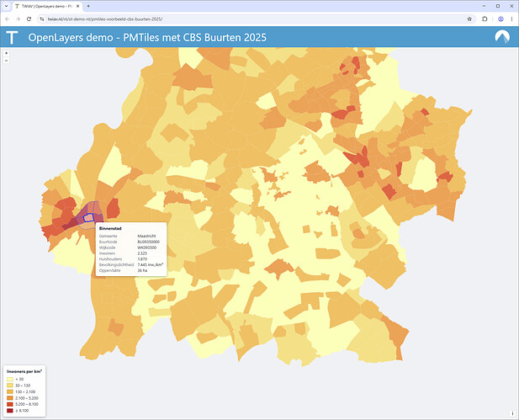Click the '30 – 130' legend swatch

pos(10,385)
